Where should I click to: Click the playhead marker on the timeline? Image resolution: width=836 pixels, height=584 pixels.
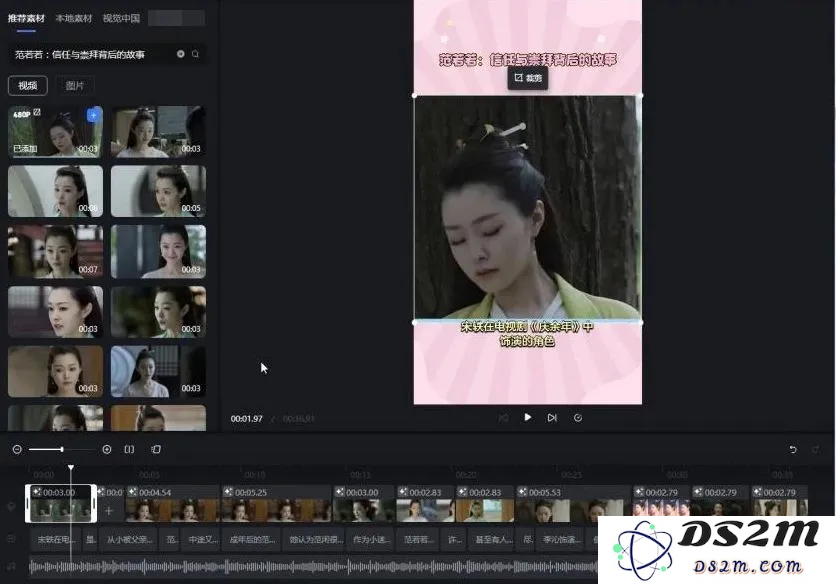coord(71,468)
